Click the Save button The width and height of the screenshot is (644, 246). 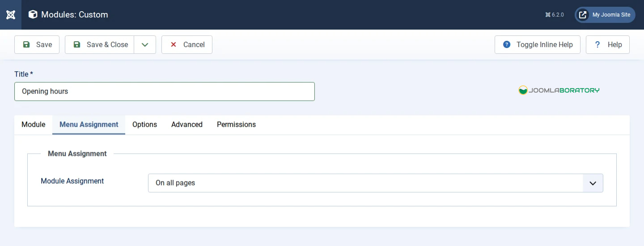point(37,45)
